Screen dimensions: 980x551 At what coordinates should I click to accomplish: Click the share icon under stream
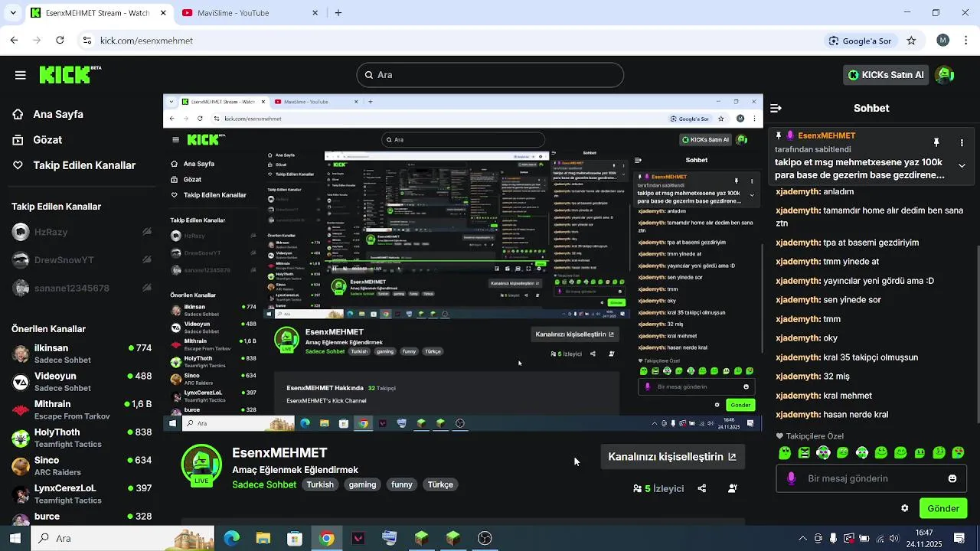coord(702,488)
